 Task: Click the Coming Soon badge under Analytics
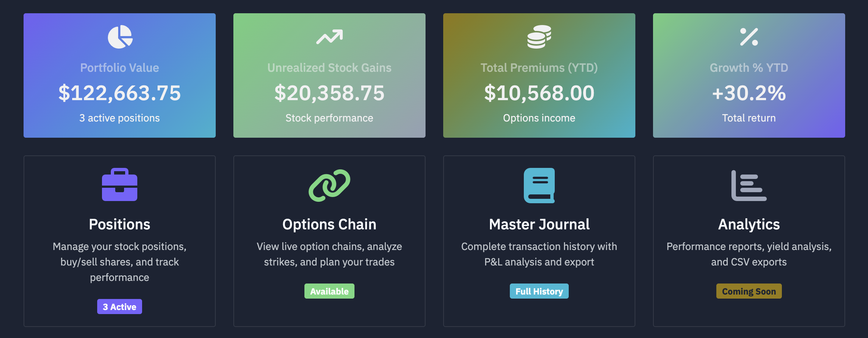click(749, 291)
